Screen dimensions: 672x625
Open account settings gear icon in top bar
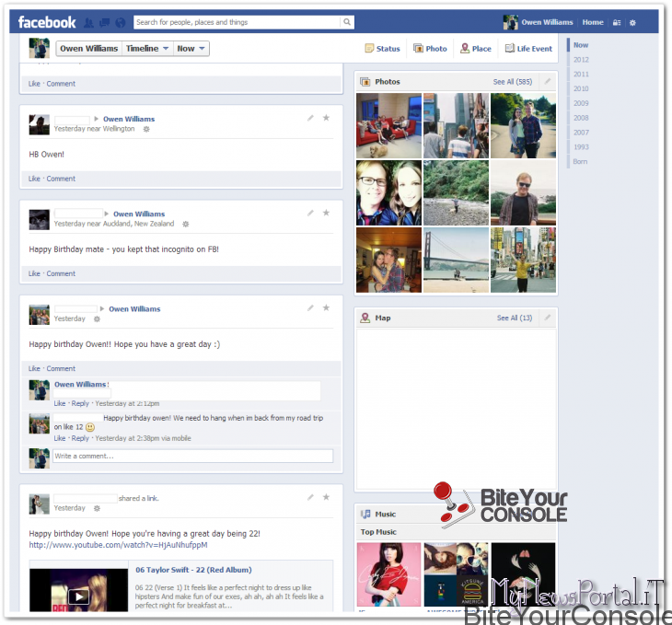[x=632, y=23]
